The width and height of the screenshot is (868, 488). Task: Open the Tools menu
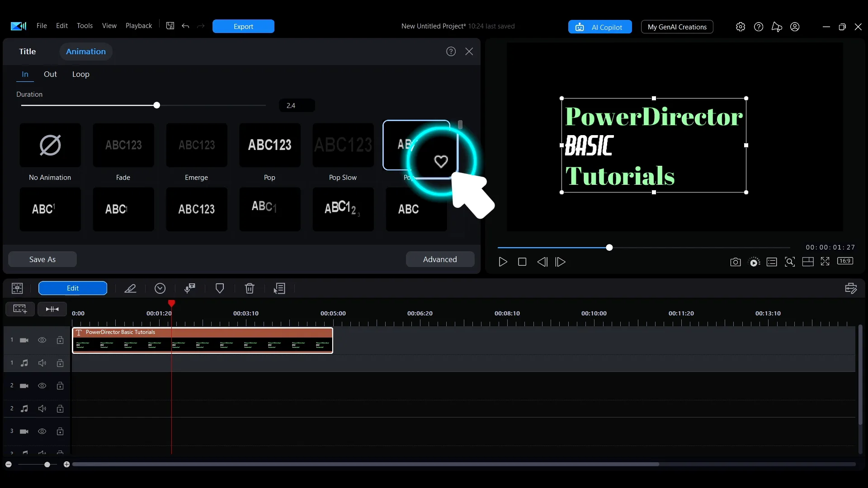coord(85,26)
